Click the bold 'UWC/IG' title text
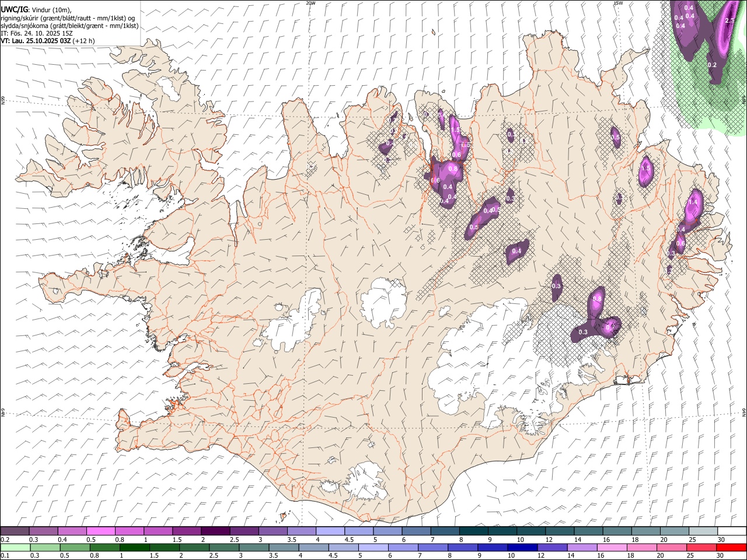Viewport: 747px width, 560px height. (14, 10)
